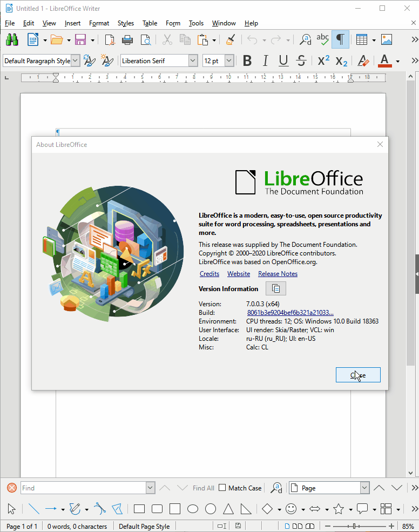Select the Ellipse shape tool
The width and height of the screenshot is (419, 532).
click(193, 509)
